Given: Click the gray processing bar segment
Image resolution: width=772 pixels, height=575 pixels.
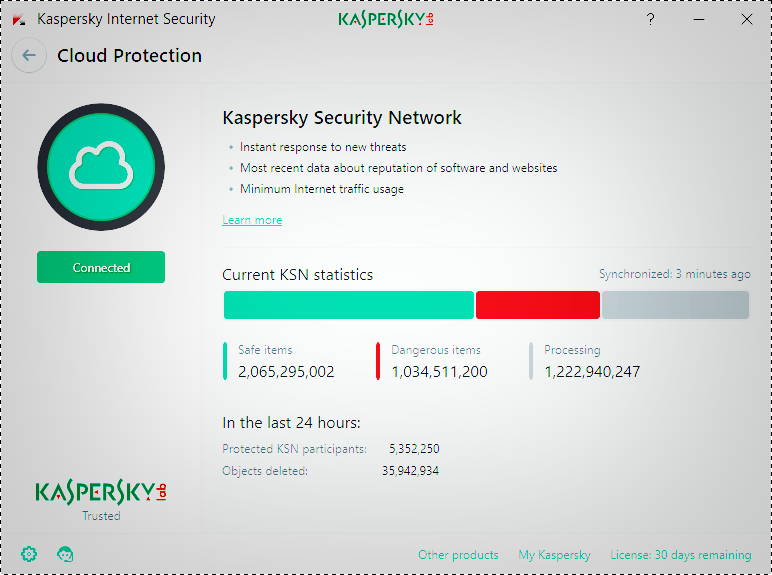Looking at the screenshot, I should pyautogui.click(x=675, y=305).
